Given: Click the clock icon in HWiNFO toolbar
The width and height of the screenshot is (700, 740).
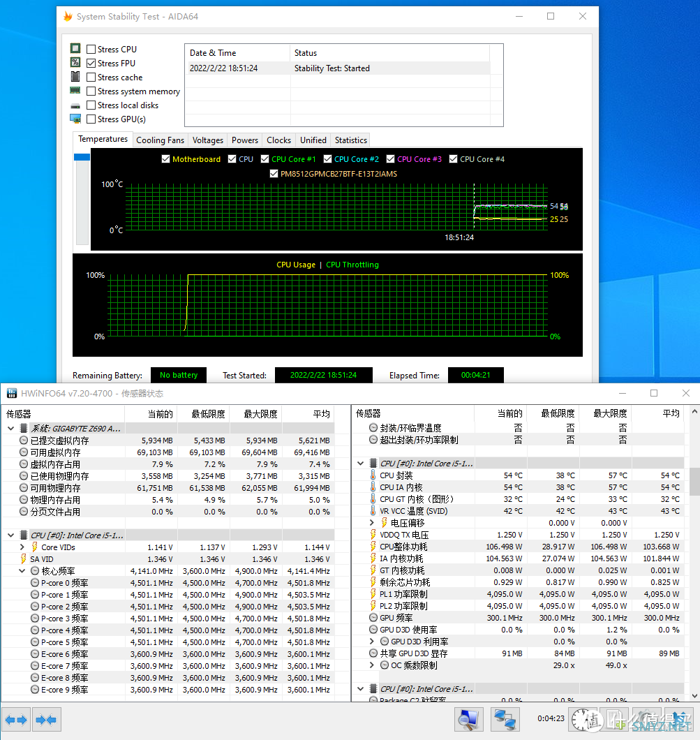Looking at the screenshot, I should coord(583,720).
